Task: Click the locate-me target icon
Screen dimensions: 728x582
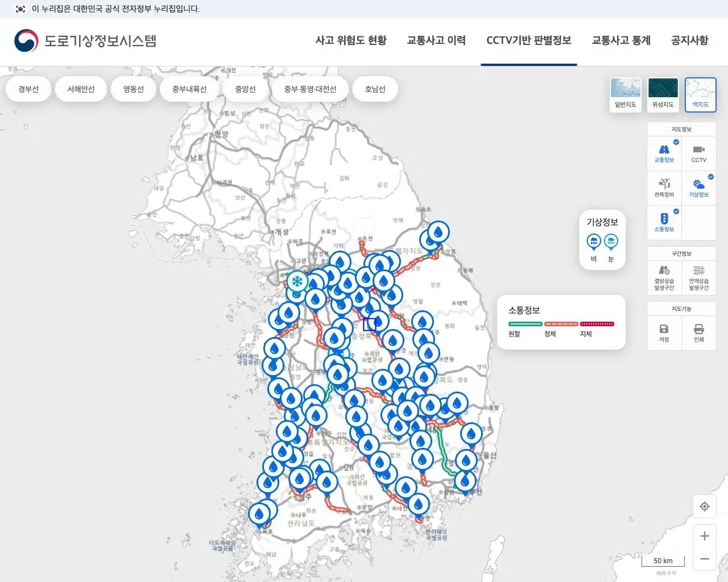Action: [705, 506]
